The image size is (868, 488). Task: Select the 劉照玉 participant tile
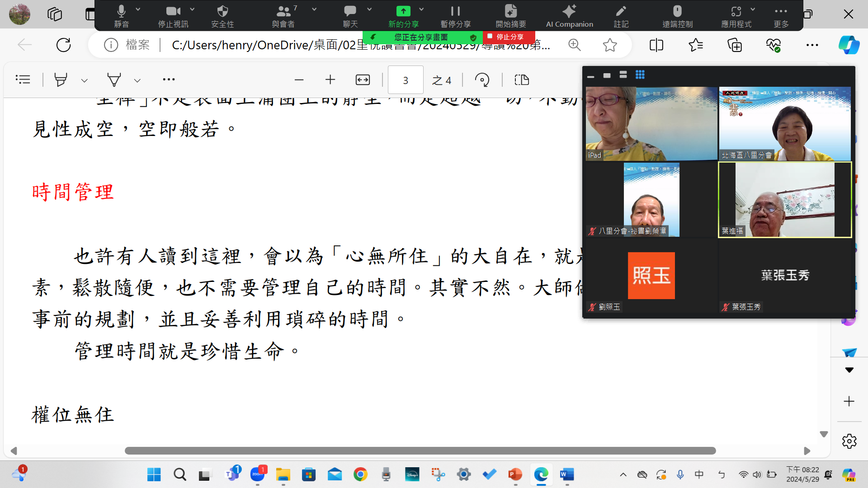(x=651, y=276)
